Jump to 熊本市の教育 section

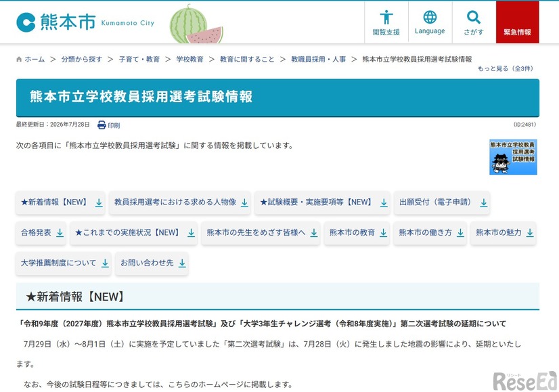click(357, 233)
